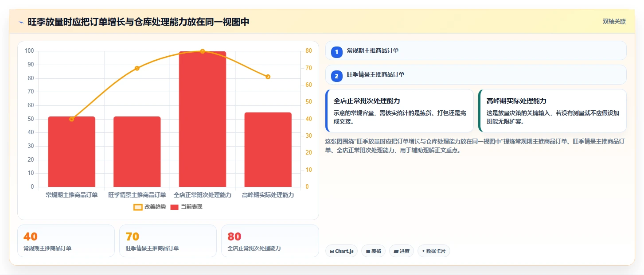Screen dimensions: 644x275
Task: Click the blue number 1 badge
Action: [336, 52]
